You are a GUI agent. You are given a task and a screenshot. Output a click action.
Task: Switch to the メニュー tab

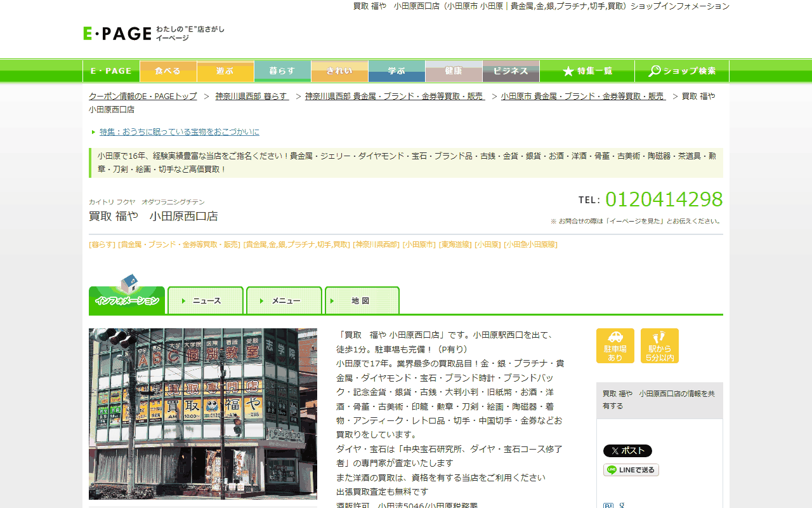tap(284, 300)
